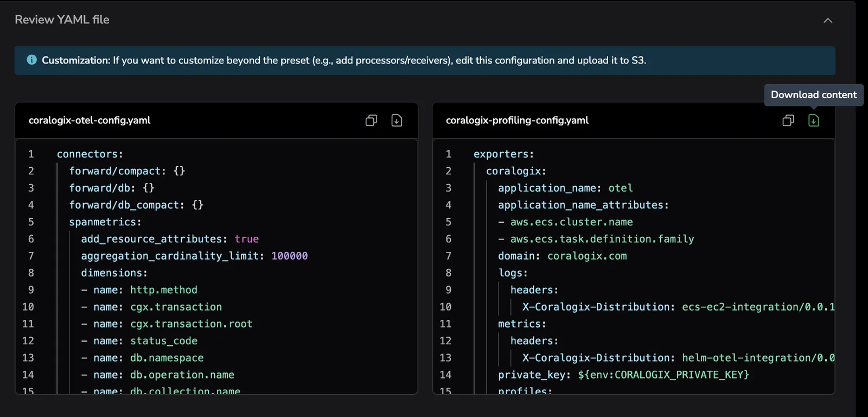Click 'application_name: otel' line
This screenshot has height=417, width=868.
[x=565, y=188]
